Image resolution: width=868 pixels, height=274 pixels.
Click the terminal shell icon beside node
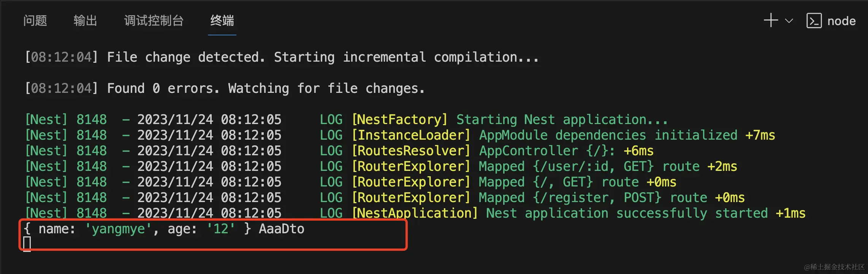point(814,21)
